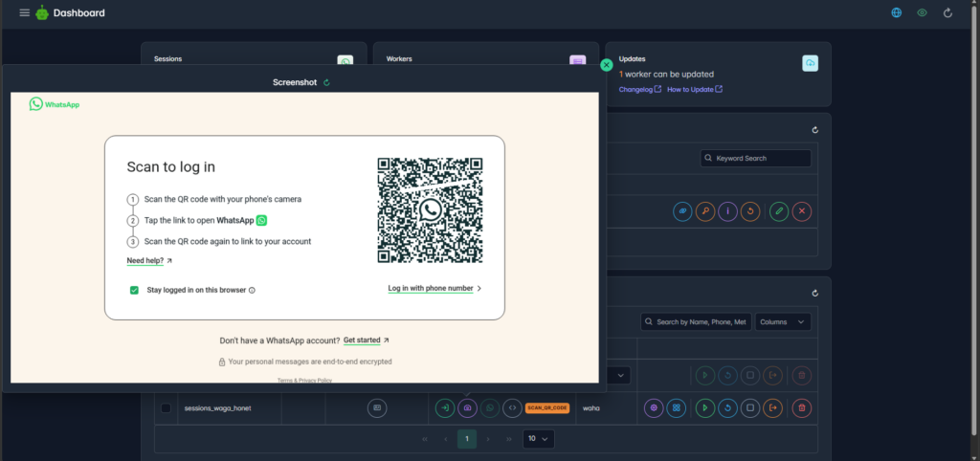The width and height of the screenshot is (980, 461).
Task: Toggle Stay logged in on this browser checkbox
Action: point(134,290)
